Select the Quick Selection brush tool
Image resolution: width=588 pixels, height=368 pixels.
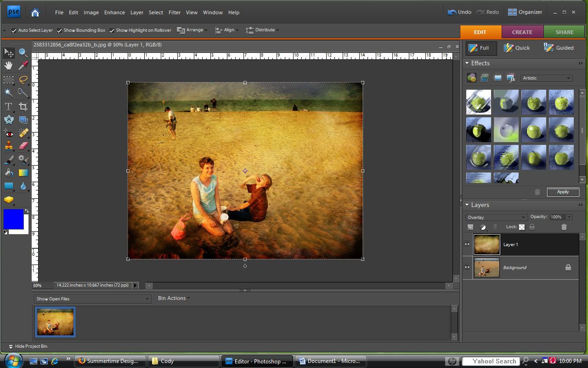[23, 92]
